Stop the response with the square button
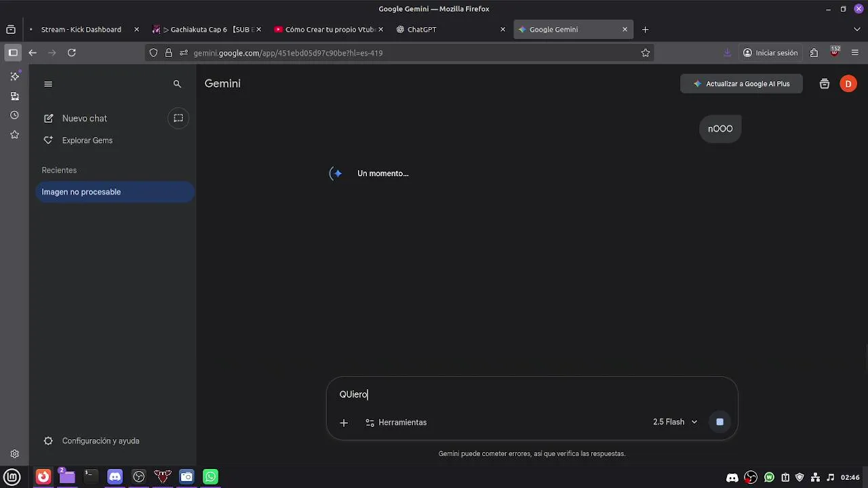The image size is (868, 488). click(719, 422)
